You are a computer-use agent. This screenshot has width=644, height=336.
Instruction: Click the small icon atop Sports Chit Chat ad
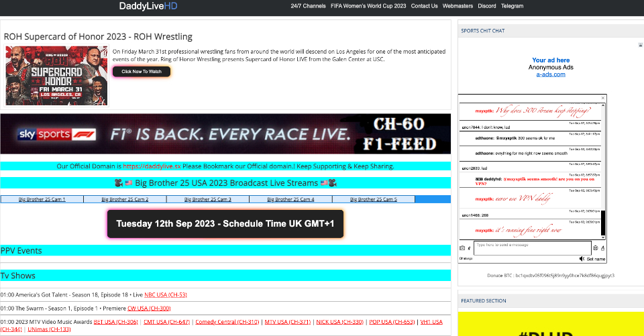coord(640,44)
